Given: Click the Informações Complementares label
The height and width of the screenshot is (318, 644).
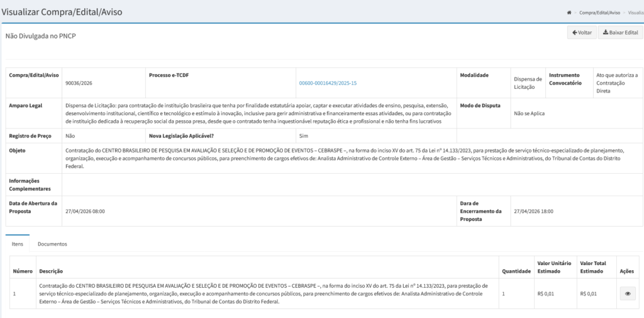Looking at the screenshot, I should [x=30, y=185].
